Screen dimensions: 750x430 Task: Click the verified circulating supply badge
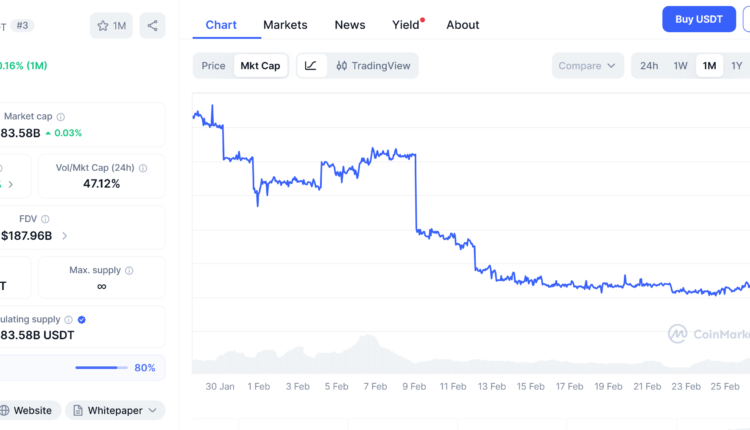click(81, 320)
